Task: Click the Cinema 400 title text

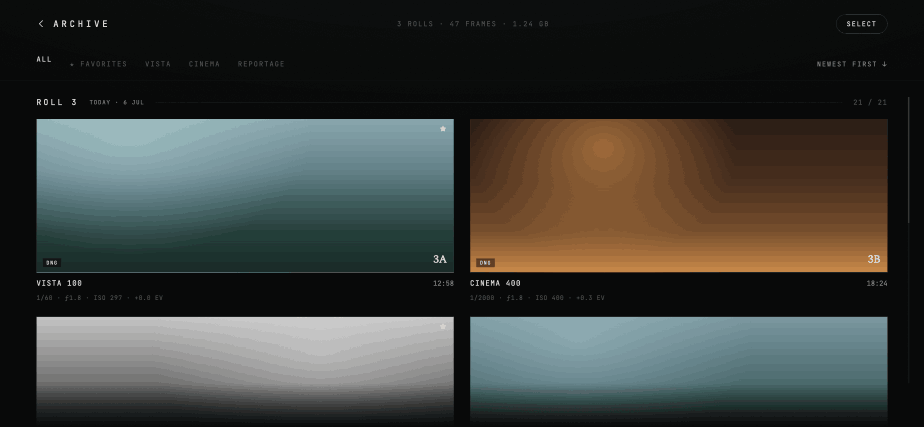Action: 496,283
